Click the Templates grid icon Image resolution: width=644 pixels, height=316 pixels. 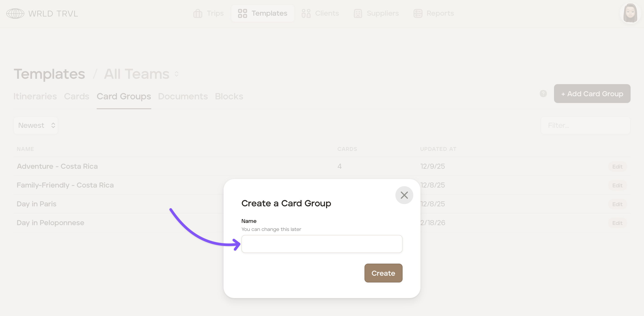click(x=242, y=13)
